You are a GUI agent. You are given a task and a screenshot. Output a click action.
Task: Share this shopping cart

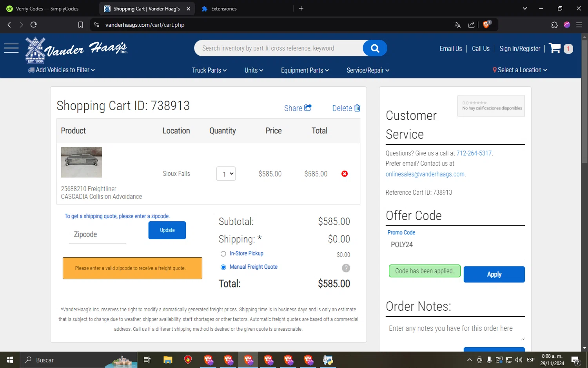click(x=298, y=108)
